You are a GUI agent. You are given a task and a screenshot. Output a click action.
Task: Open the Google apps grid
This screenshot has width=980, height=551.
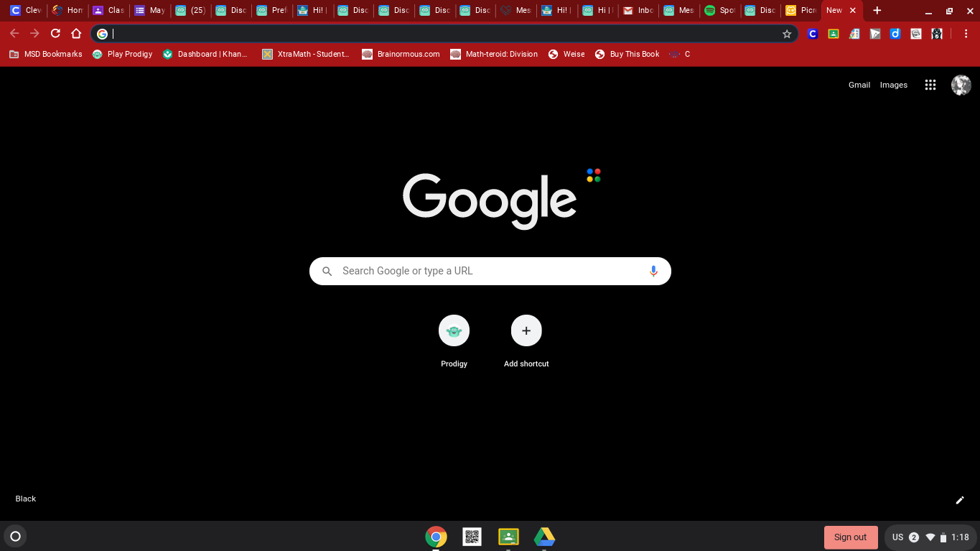click(930, 85)
